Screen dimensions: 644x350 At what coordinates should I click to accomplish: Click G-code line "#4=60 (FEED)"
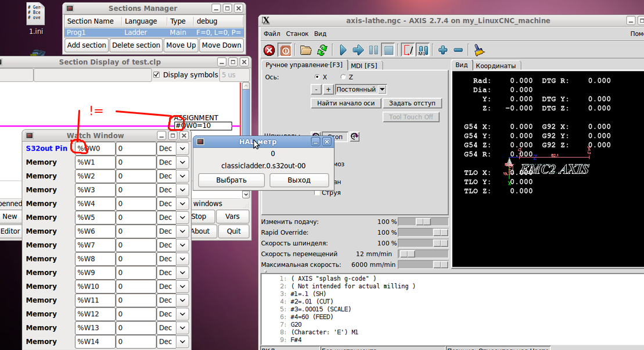click(x=312, y=317)
